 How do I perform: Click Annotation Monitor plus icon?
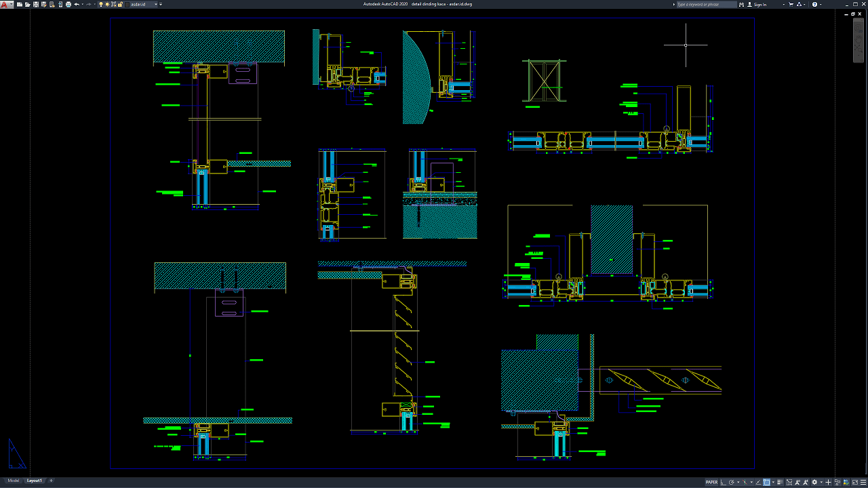(828, 483)
